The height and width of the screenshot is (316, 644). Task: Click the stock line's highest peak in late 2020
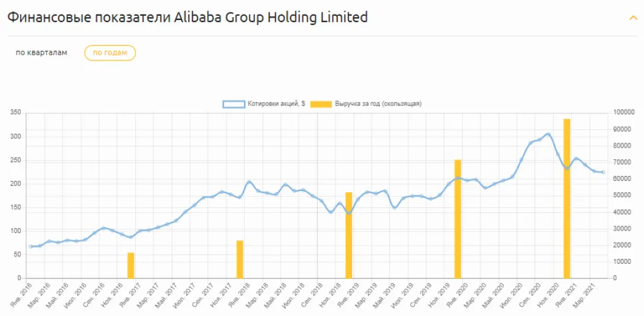[548, 134]
